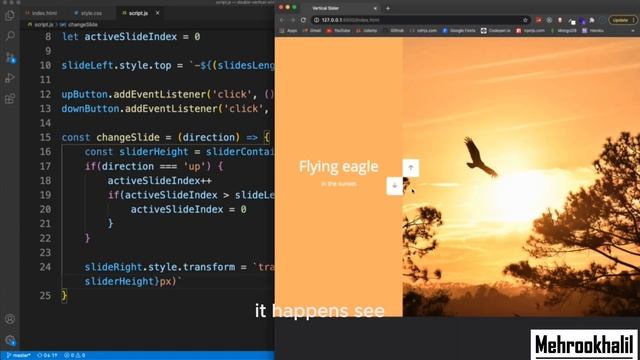Open the Manage gear in activity bar
The height and width of the screenshot is (360, 640).
[10, 340]
